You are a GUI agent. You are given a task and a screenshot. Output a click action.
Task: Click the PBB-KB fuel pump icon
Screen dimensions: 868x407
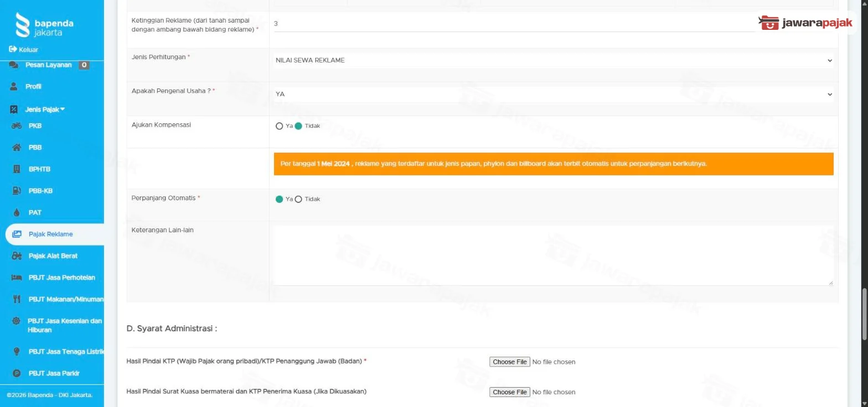tap(17, 191)
